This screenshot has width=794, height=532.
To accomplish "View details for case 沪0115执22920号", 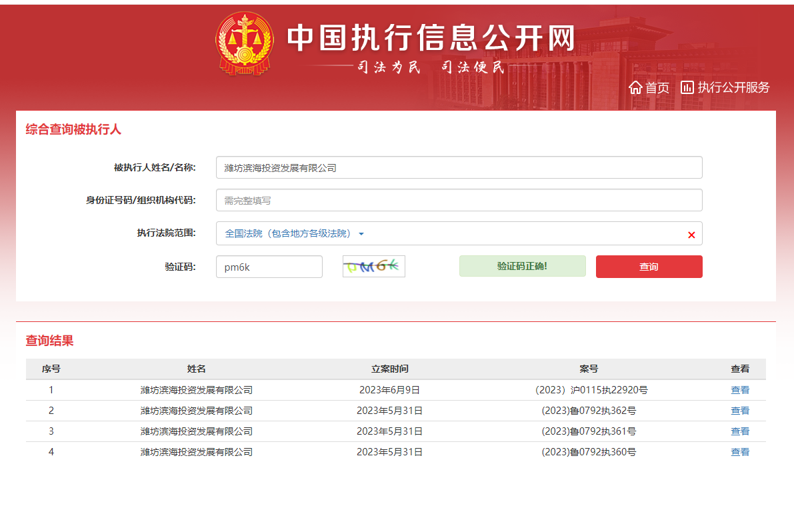I will coord(740,390).
